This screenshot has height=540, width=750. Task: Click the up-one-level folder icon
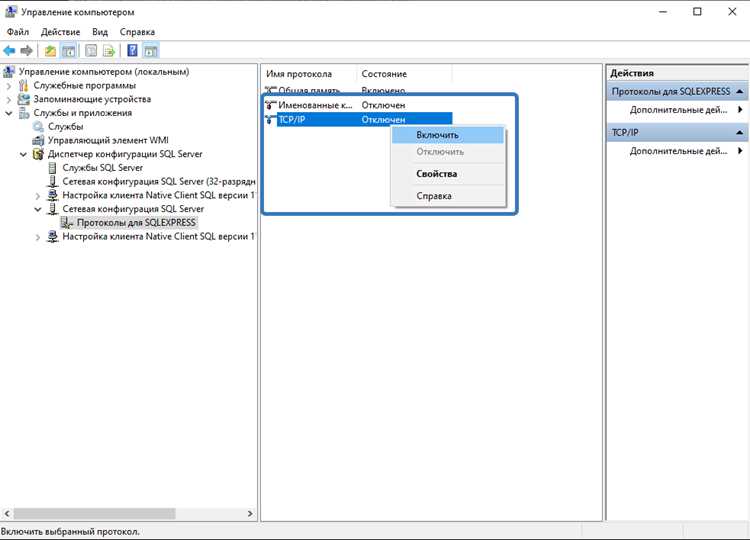pos(50,51)
